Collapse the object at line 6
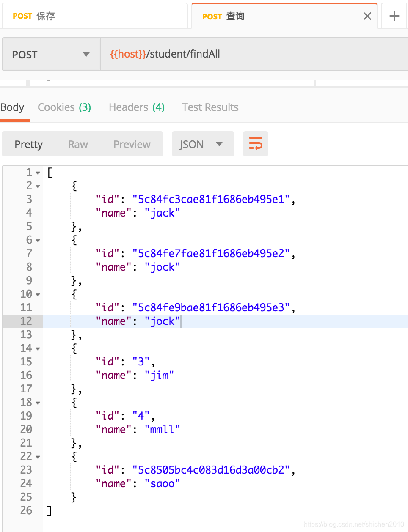 [38, 241]
